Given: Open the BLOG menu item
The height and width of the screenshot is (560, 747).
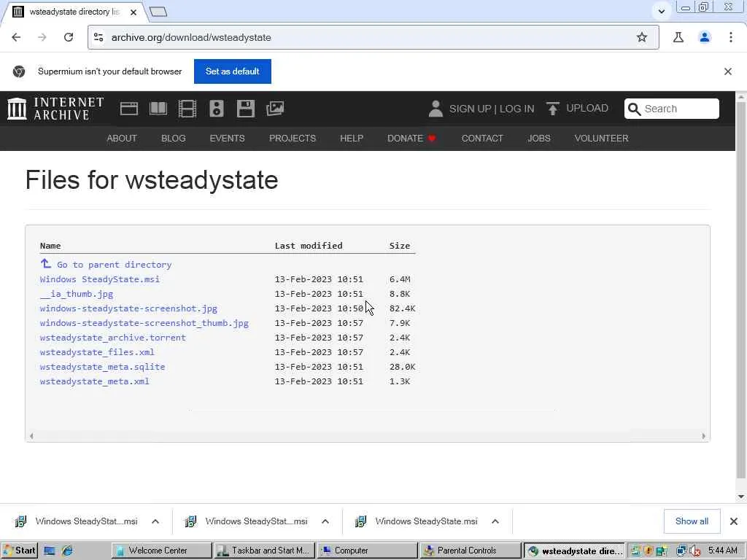Looking at the screenshot, I should tap(174, 138).
